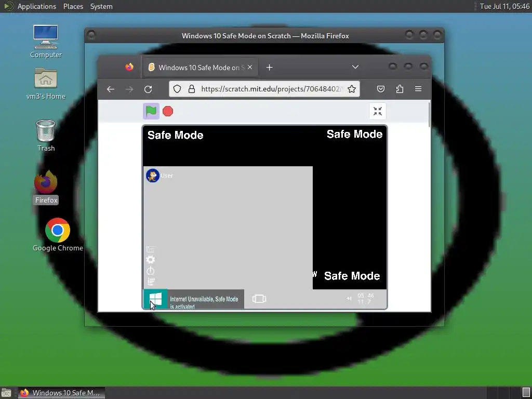Click the panel clock Tue Jul 11
Screen dimensions: 532x399
504,6
